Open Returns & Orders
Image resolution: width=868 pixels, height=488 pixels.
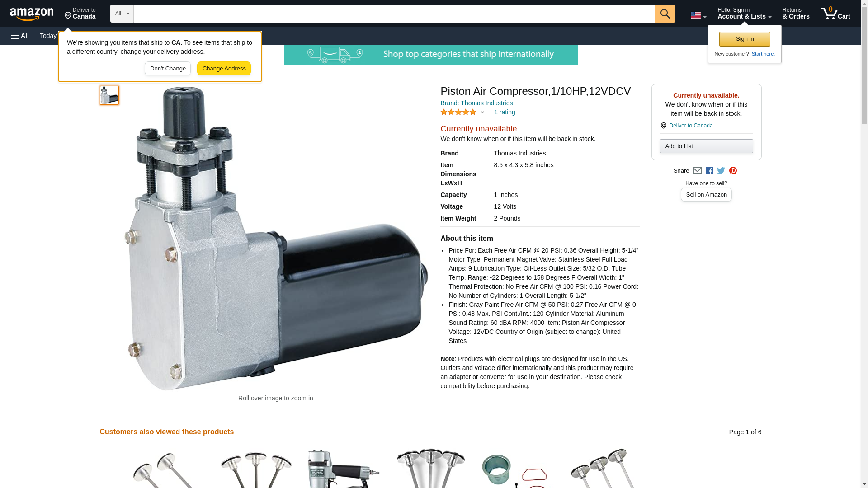pos(796,14)
